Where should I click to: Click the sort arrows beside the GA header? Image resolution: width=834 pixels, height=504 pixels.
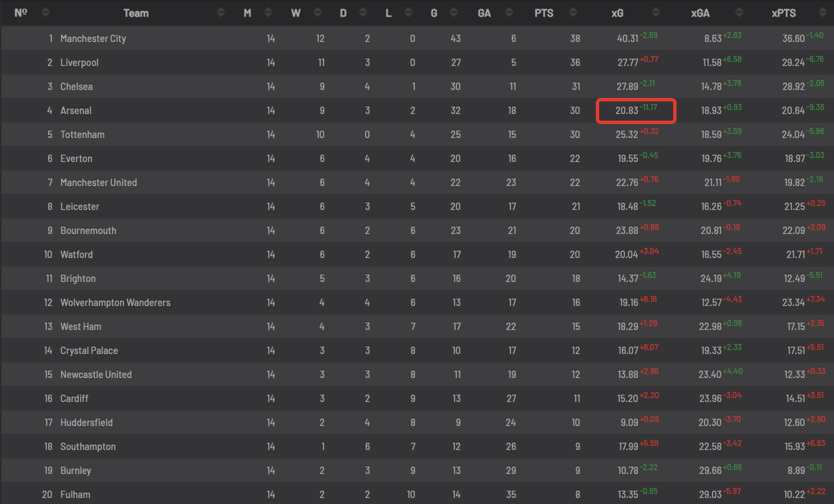pyautogui.click(x=509, y=13)
